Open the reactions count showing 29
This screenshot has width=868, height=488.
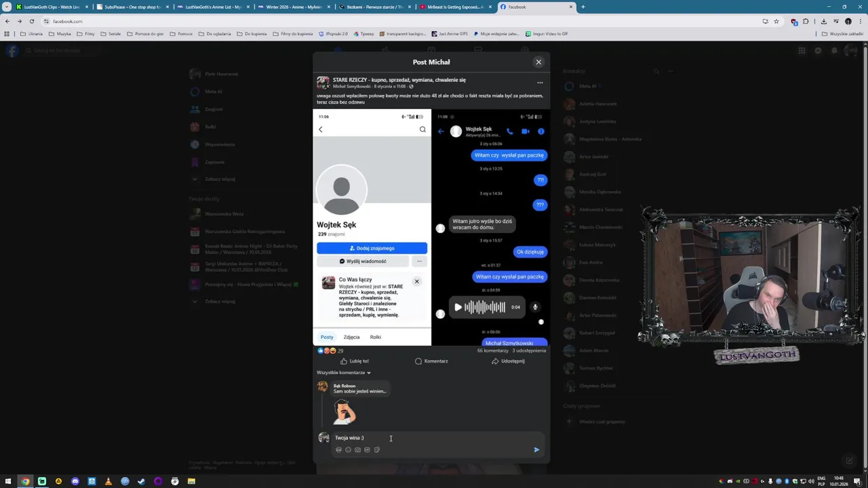tap(330, 350)
